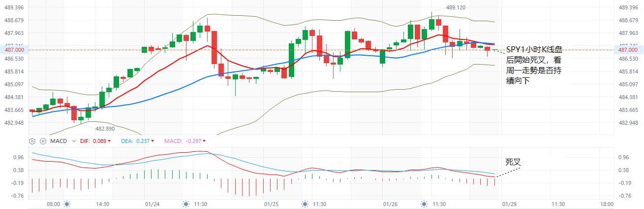Viewport: 644px width, 209px height.
Task: Remove the MACD indicator with X icon
Action: [43, 141]
